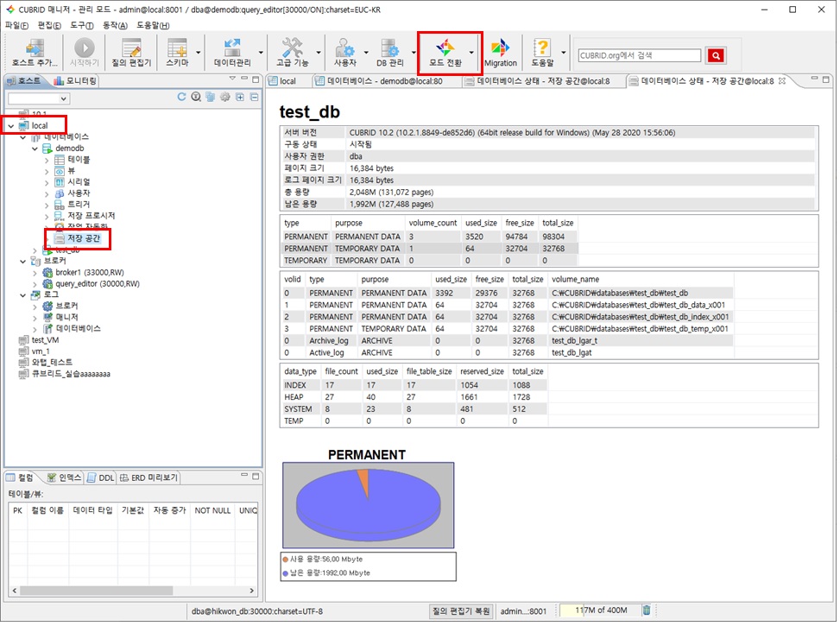Minimize the column info bottom panel

coord(243,475)
